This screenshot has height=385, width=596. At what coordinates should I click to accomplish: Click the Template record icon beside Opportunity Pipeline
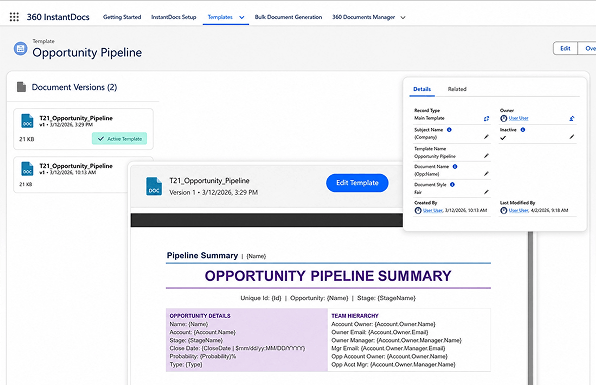coord(21,49)
